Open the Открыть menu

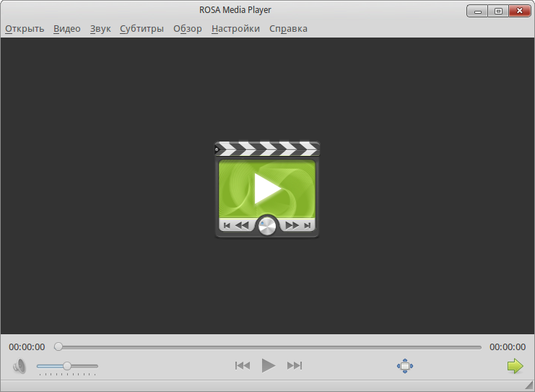(25, 29)
